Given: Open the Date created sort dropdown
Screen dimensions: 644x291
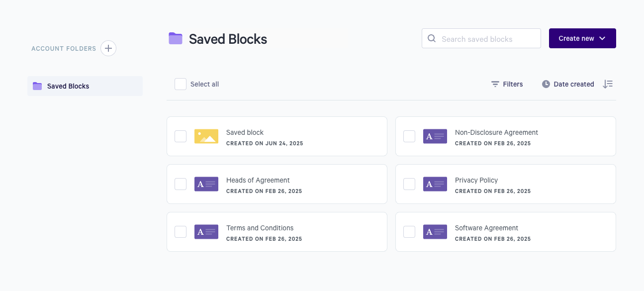Looking at the screenshot, I should tap(568, 84).
